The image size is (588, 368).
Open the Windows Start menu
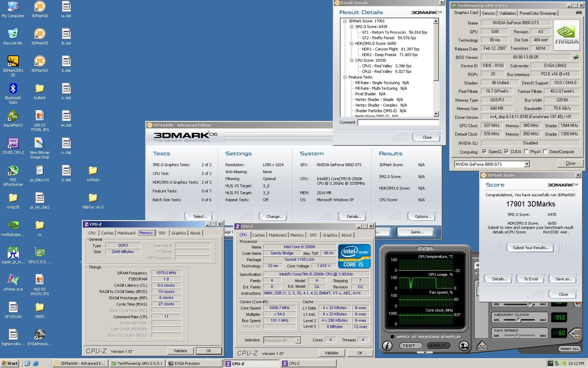click(10, 363)
